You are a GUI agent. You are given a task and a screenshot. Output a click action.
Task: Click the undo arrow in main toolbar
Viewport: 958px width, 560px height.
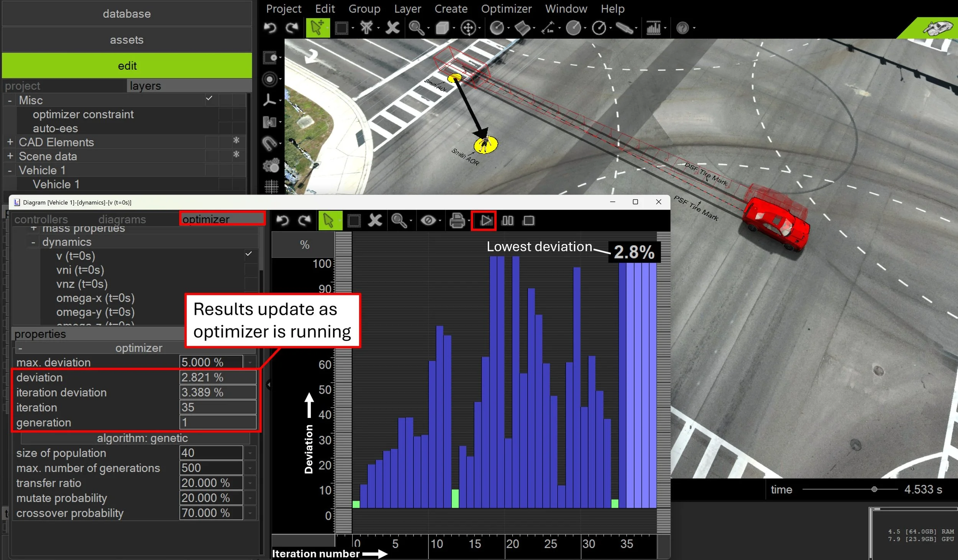click(x=270, y=28)
